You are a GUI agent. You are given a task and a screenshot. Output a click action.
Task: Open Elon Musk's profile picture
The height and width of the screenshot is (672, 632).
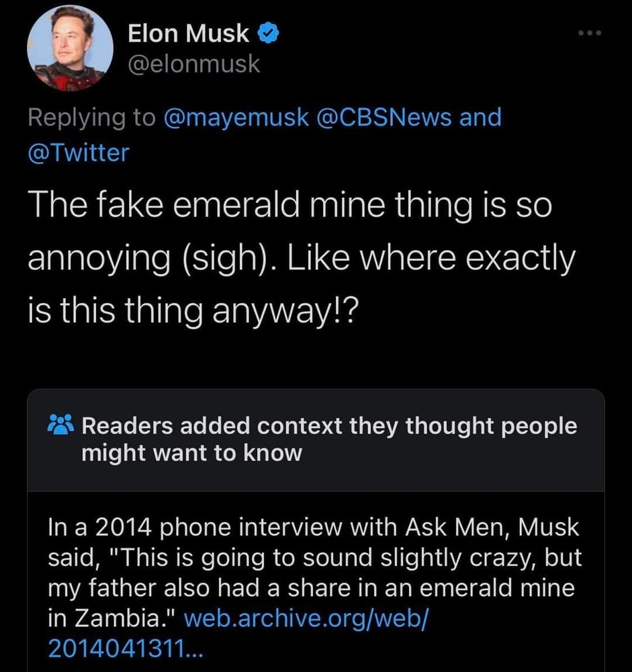[x=66, y=48]
